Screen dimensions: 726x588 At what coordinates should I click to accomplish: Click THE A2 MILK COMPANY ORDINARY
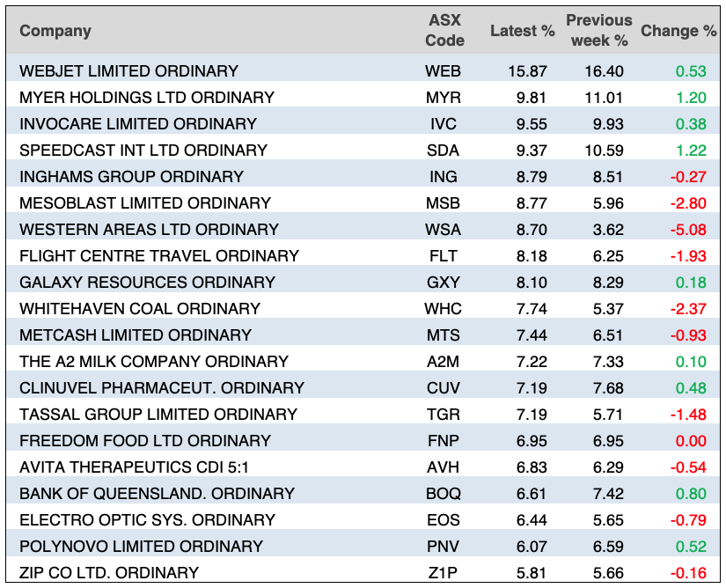tap(154, 362)
